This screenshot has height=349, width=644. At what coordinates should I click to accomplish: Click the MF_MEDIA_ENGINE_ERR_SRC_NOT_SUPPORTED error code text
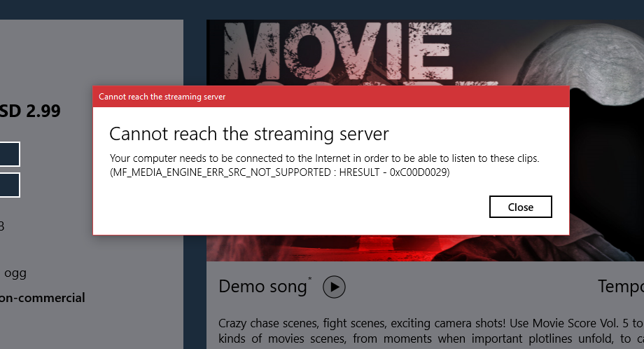click(280, 172)
